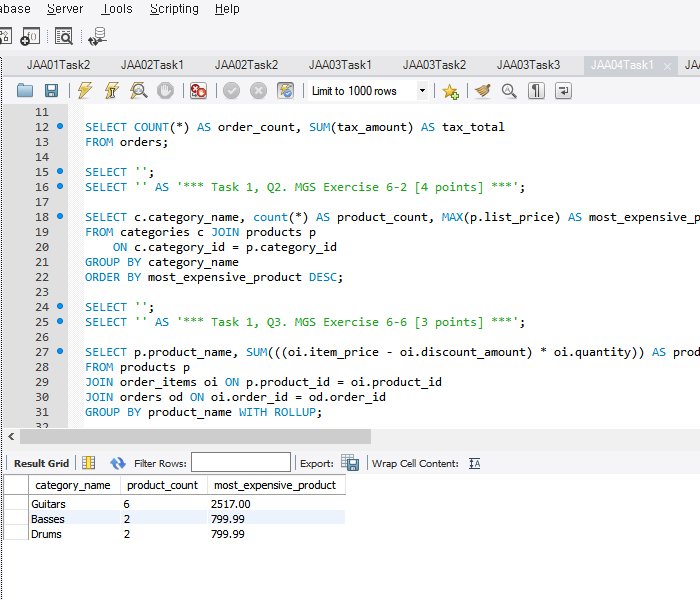The width and height of the screenshot is (700, 600).
Task: Open the Limit to 1000 rows dropdown
Action: [x=421, y=91]
